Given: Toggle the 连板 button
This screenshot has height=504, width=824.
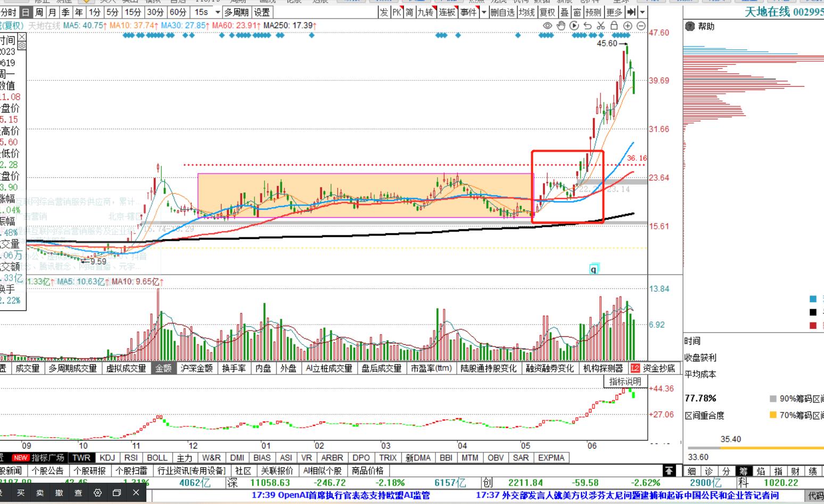Looking at the screenshot, I should 447,12.
